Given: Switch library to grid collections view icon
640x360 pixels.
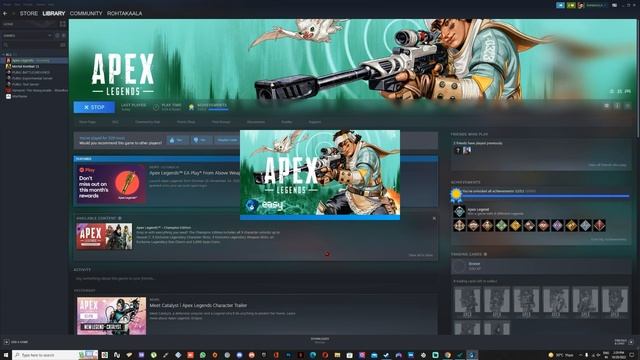Looking at the screenshot, I should click(62, 24).
